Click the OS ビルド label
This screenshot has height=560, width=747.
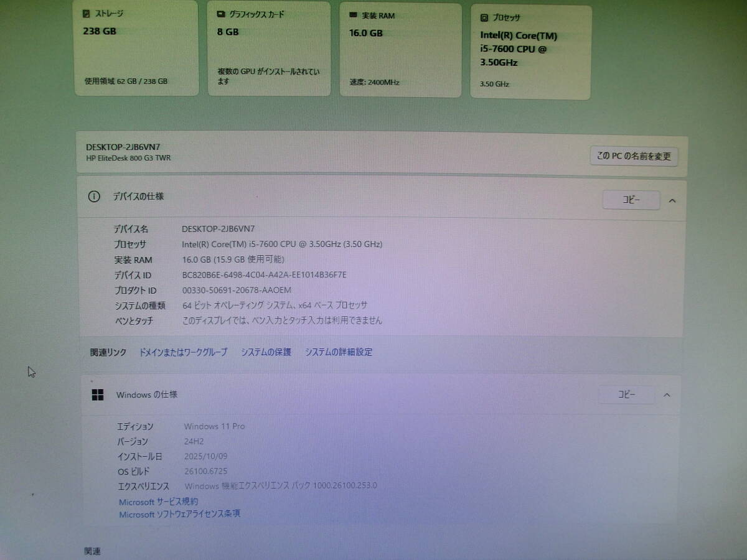coord(134,472)
